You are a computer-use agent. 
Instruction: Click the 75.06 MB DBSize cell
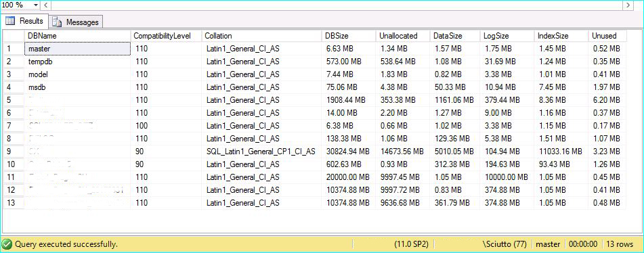(348, 87)
